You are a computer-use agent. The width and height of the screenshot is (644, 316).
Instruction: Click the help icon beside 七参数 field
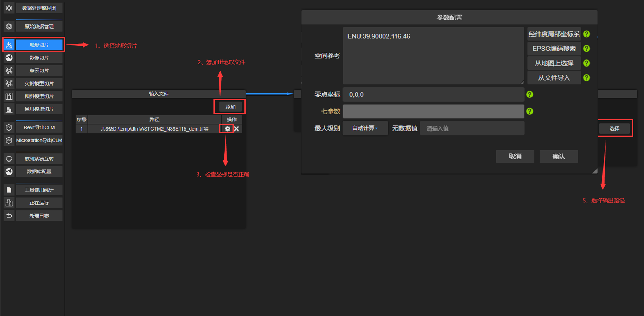530,112
